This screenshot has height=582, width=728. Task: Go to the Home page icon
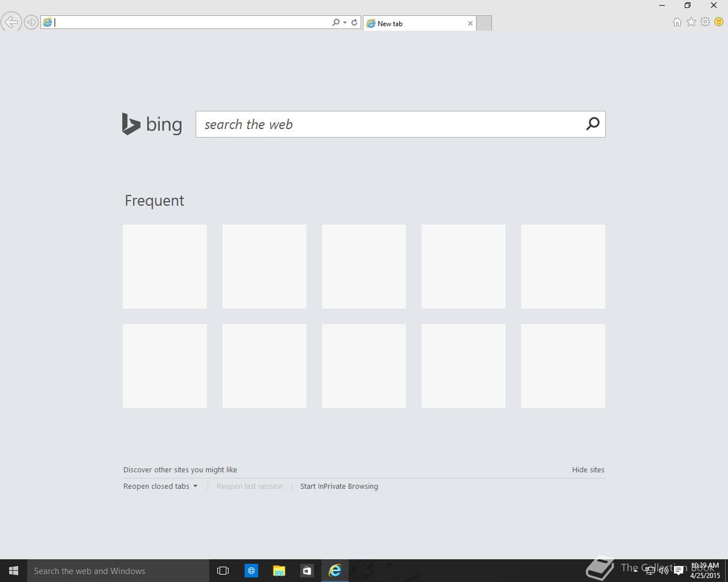(x=677, y=22)
